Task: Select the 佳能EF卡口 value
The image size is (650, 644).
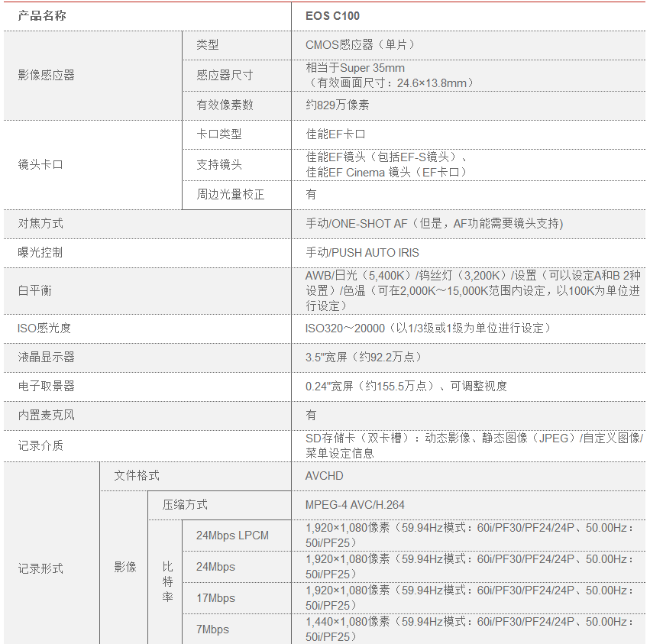Action: click(x=335, y=134)
